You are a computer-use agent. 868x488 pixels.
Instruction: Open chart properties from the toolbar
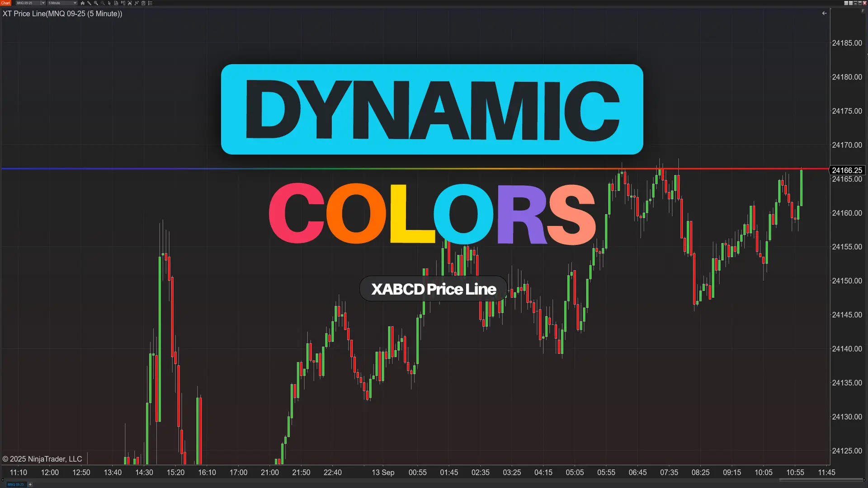coord(143,3)
